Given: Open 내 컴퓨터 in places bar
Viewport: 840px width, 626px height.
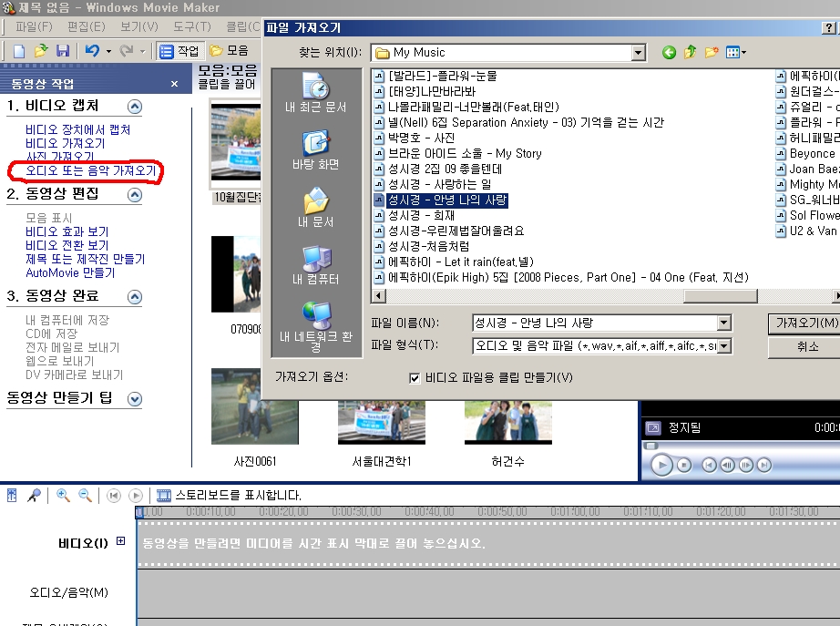Looking at the screenshot, I should pos(315,265).
